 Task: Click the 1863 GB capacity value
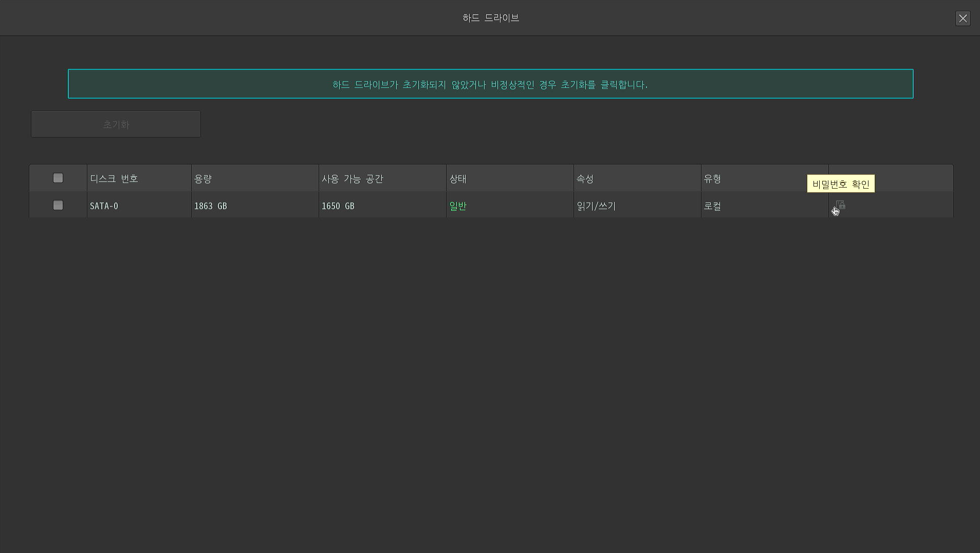tap(210, 206)
